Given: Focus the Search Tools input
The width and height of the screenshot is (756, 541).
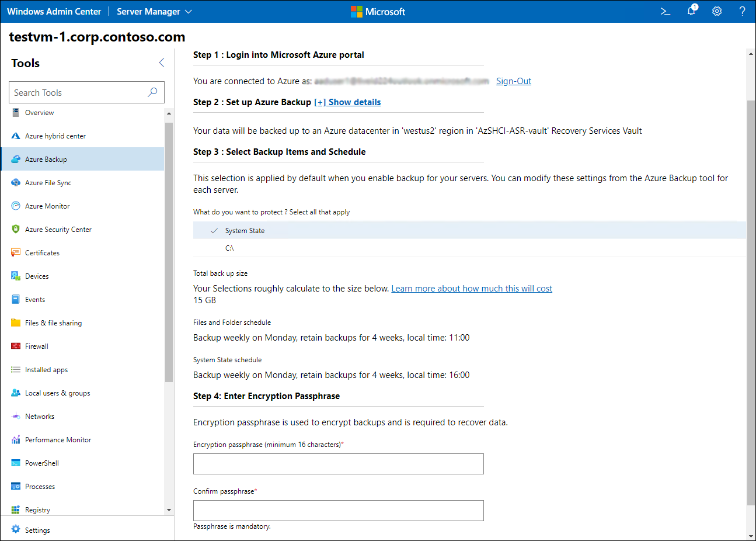Looking at the screenshot, I should [x=86, y=92].
